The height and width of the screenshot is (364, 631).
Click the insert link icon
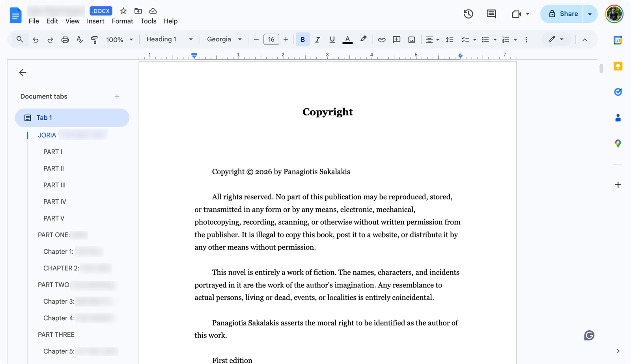click(381, 39)
